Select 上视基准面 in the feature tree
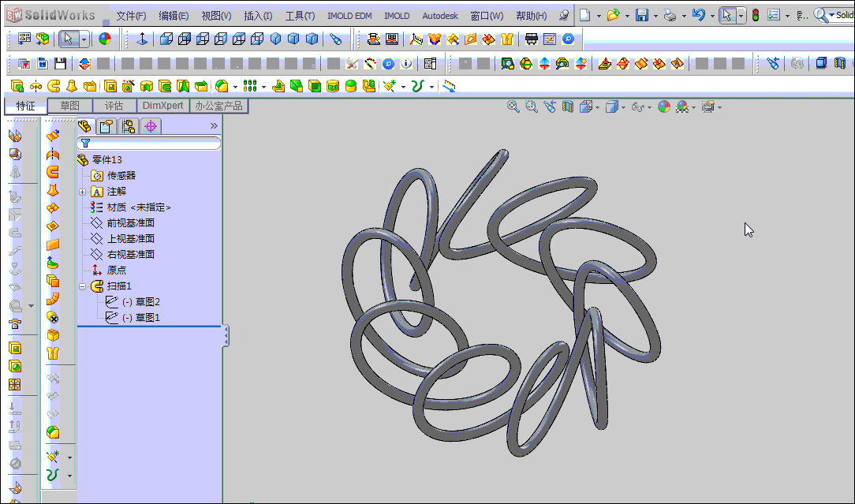 coord(131,238)
